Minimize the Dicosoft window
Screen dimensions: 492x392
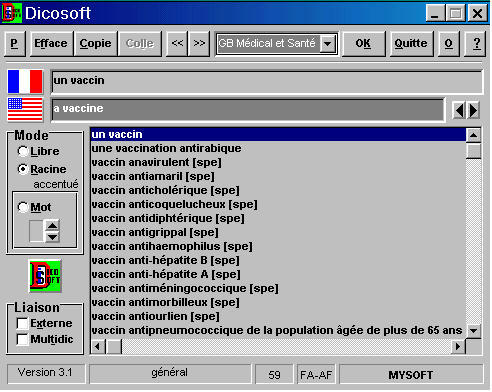tap(435, 14)
